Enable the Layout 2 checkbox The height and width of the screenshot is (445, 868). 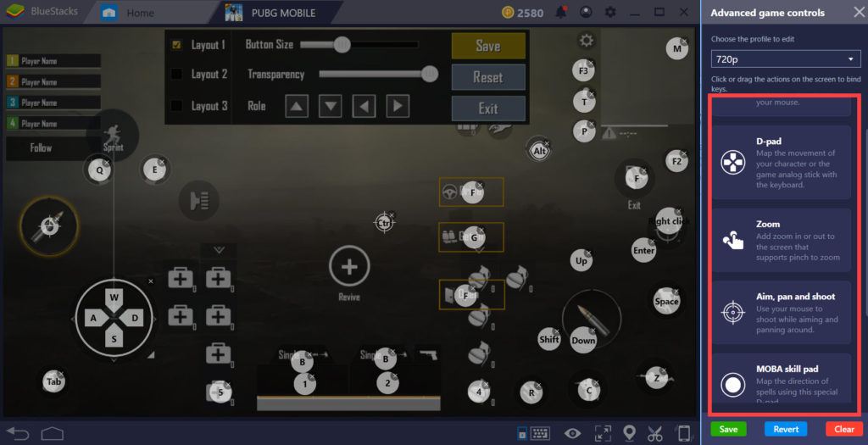tap(176, 75)
